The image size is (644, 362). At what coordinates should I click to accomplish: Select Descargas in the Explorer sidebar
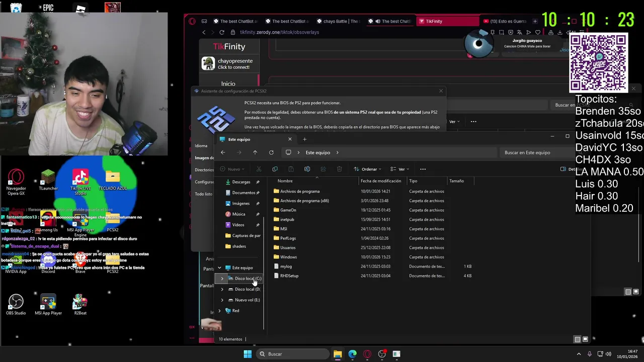point(241,182)
